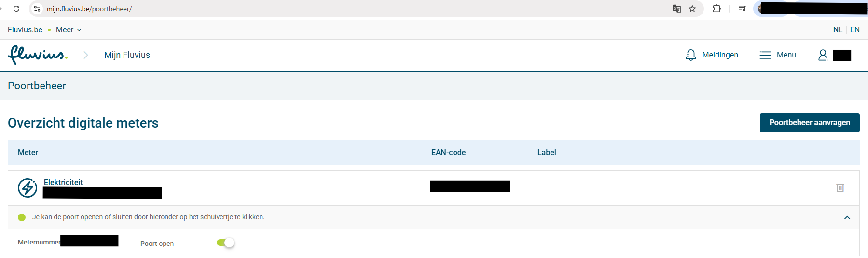Open site information icon in address bar
This screenshot has height=258, width=868.
point(37,9)
